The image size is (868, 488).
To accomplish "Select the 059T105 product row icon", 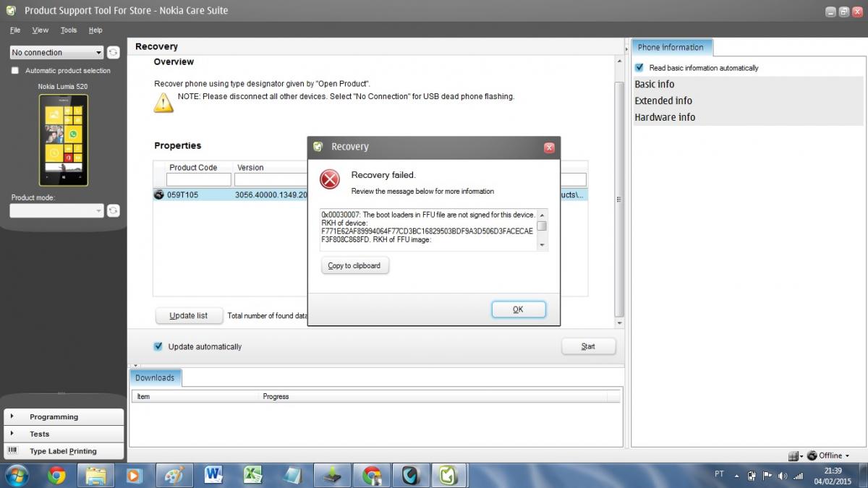I will 159,194.
